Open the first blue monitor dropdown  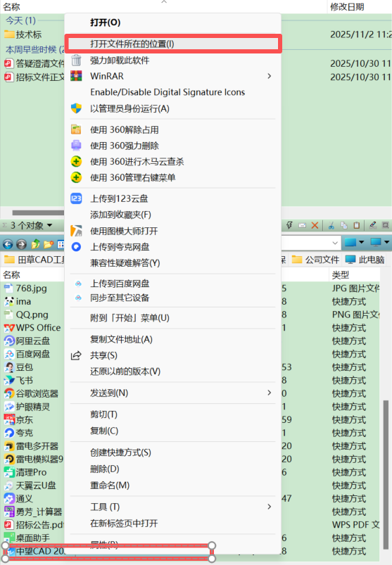point(361,242)
